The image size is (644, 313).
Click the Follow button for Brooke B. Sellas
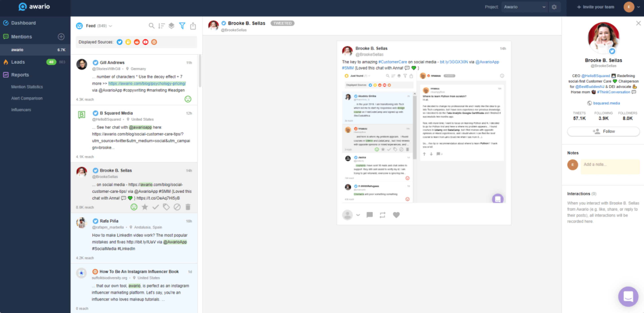coord(603,131)
